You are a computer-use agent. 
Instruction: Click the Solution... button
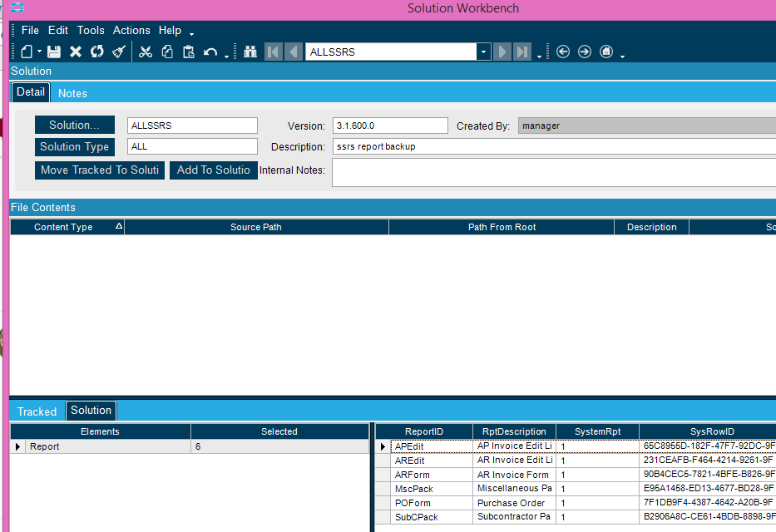[74, 125]
